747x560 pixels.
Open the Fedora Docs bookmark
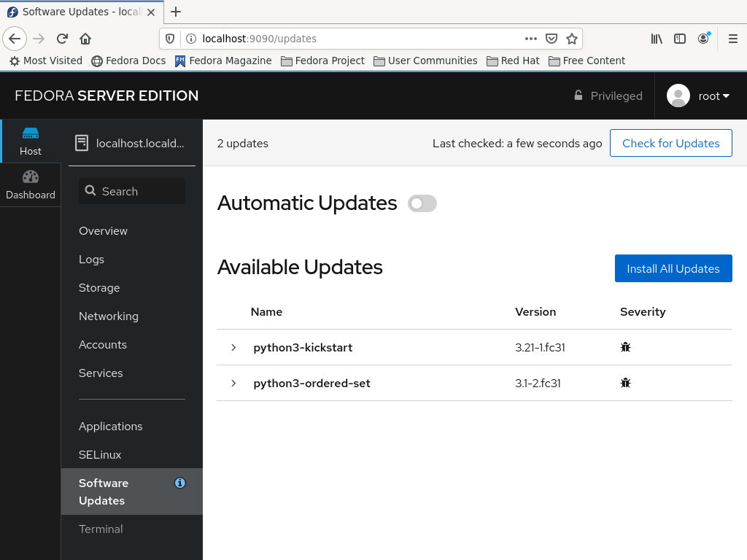click(128, 61)
